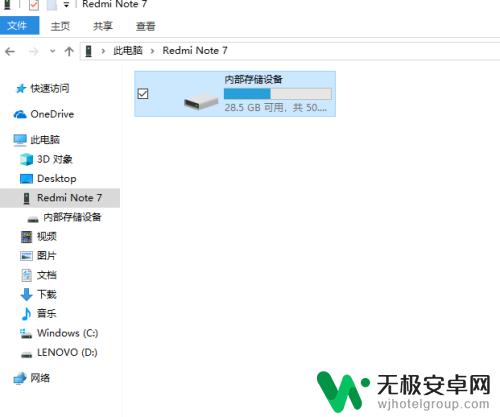
Task: Go up one folder level
Action: (x=69, y=51)
